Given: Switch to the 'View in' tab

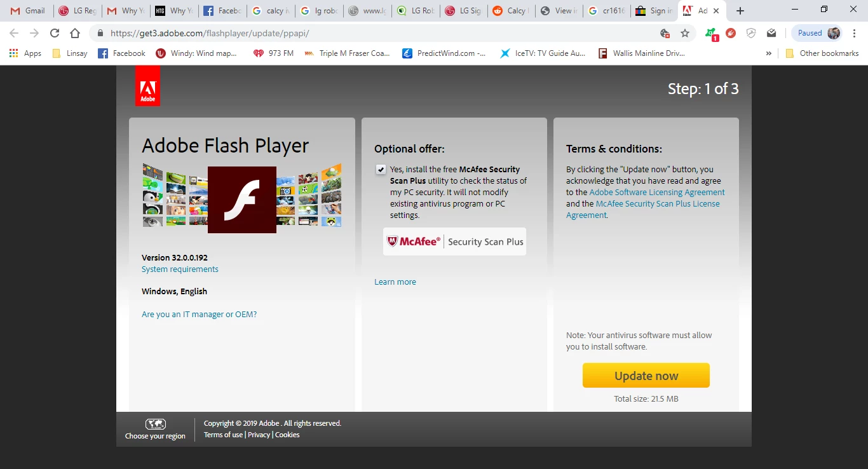Looking at the screenshot, I should point(560,11).
